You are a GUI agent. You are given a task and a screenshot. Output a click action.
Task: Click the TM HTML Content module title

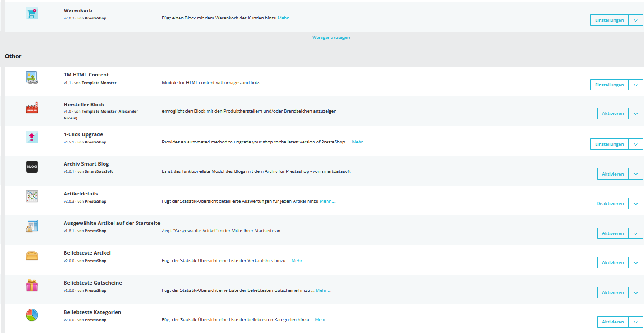pyautogui.click(x=86, y=75)
